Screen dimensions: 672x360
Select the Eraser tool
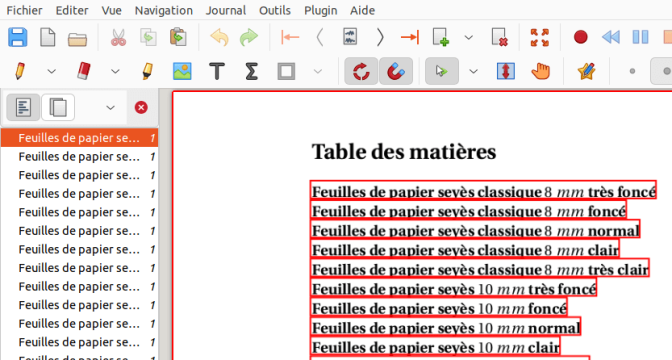point(84,71)
